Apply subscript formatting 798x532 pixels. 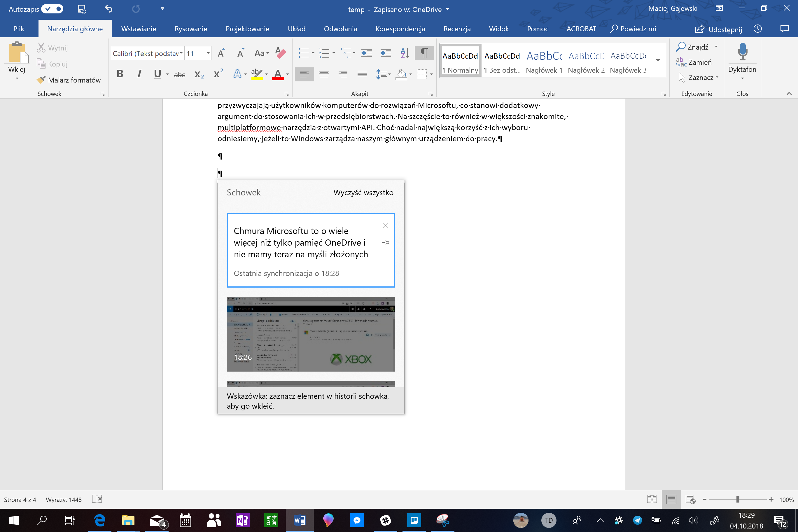coord(199,74)
